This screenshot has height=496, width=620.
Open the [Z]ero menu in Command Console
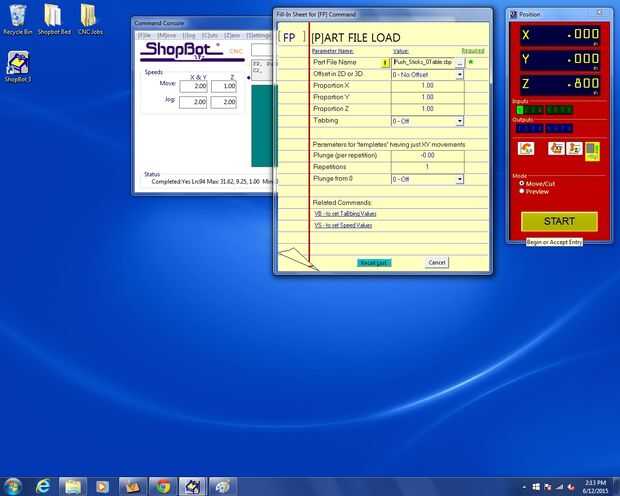tap(232, 36)
